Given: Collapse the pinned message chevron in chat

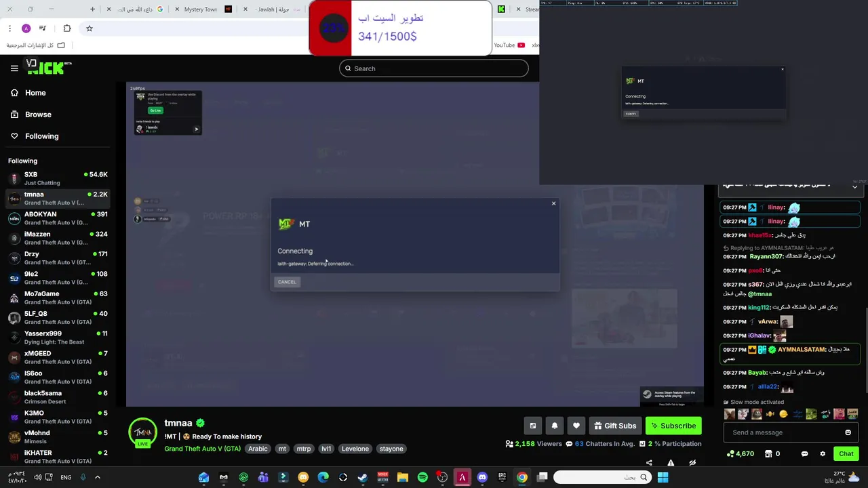Looking at the screenshot, I should 854,186.
